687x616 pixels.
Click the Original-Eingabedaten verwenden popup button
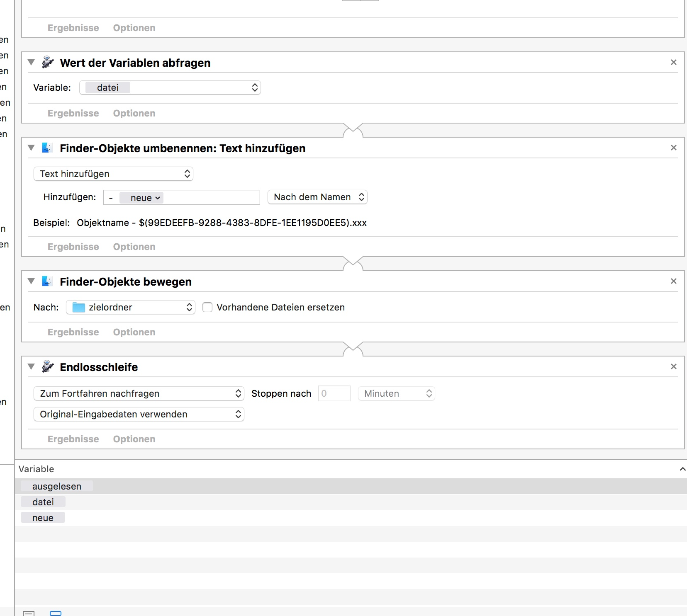139,414
